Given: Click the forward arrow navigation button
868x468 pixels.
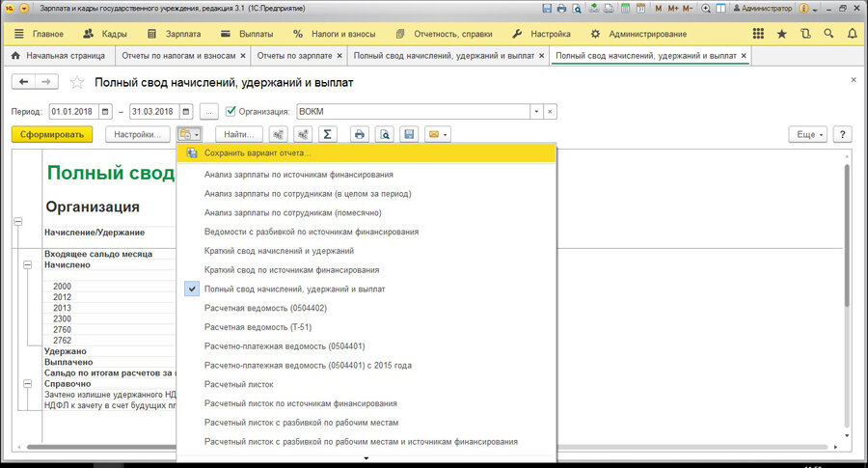Looking at the screenshot, I should (46, 82).
